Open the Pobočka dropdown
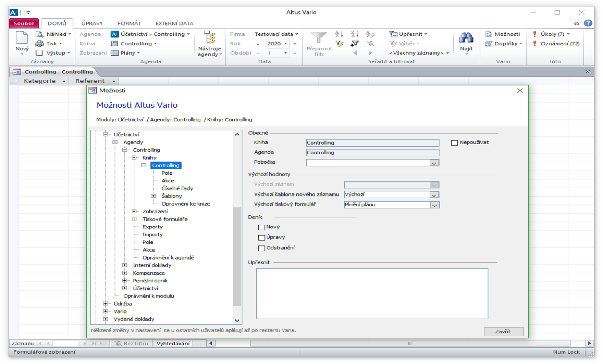This screenshot has height=364, width=603. click(434, 163)
